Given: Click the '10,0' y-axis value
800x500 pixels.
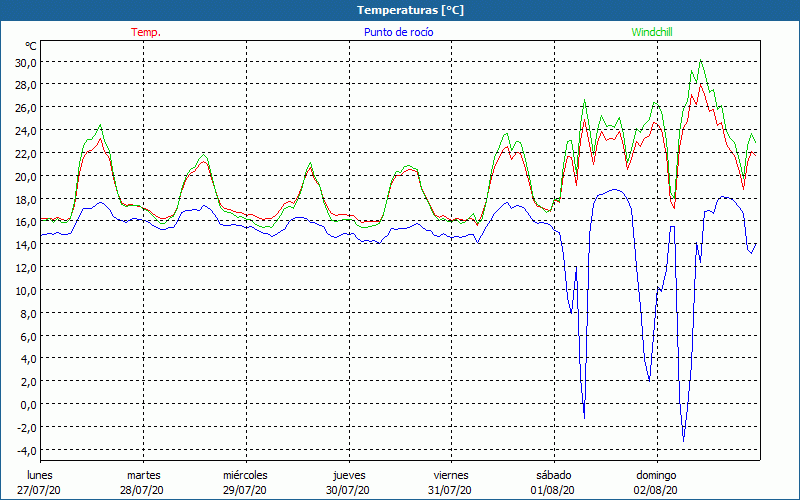Looking at the screenshot, I should coord(26,290).
